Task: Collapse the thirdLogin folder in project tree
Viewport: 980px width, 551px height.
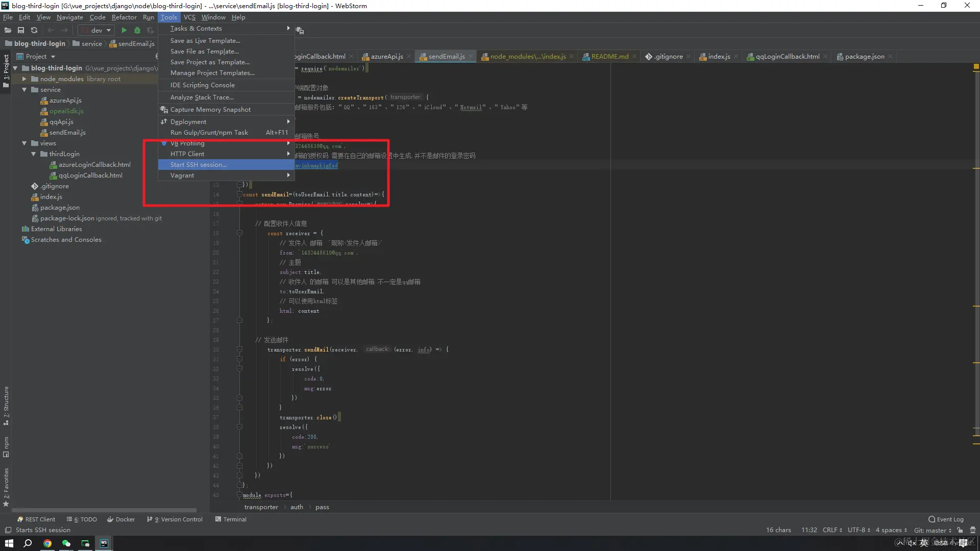Action: tap(33, 154)
